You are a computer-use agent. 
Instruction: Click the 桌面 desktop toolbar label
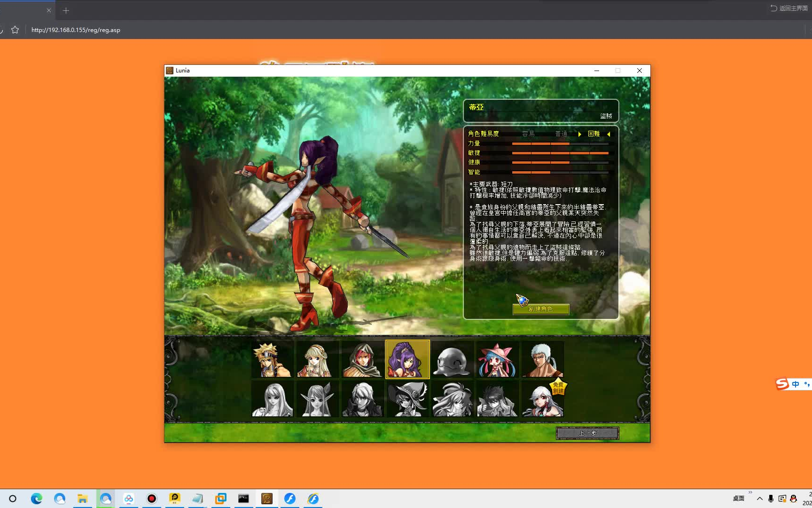pos(739,499)
